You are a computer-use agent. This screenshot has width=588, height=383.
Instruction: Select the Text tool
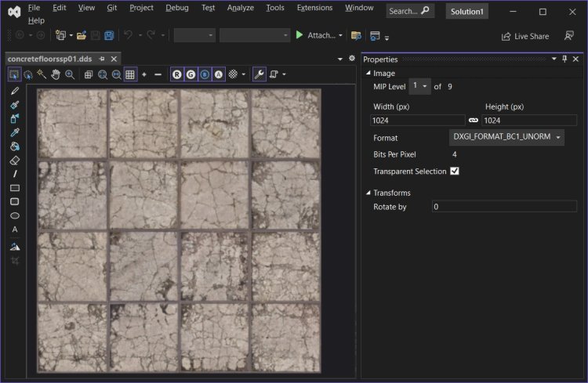(15, 229)
